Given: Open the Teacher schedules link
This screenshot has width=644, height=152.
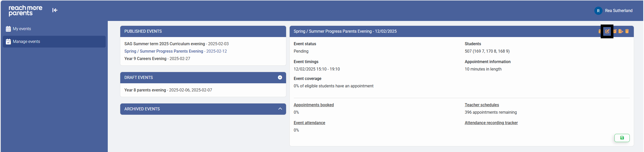Looking at the screenshot, I should 481,105.
